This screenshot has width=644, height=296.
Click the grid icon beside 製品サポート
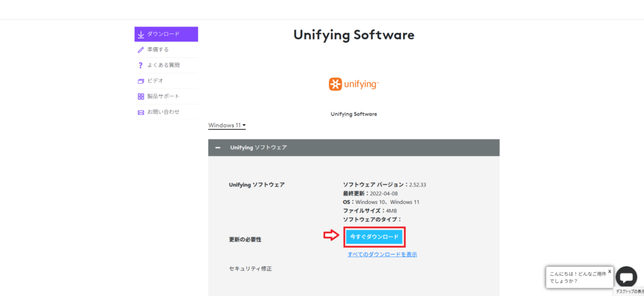pyautogui.click(x=141, y=96)
